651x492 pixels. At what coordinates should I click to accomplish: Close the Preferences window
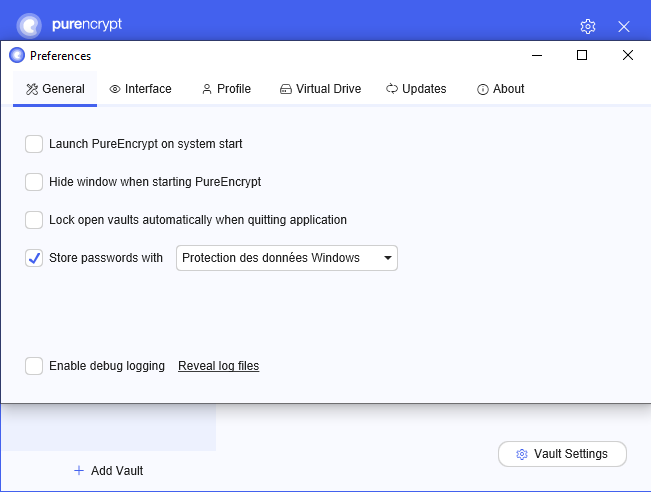(628, 55)
